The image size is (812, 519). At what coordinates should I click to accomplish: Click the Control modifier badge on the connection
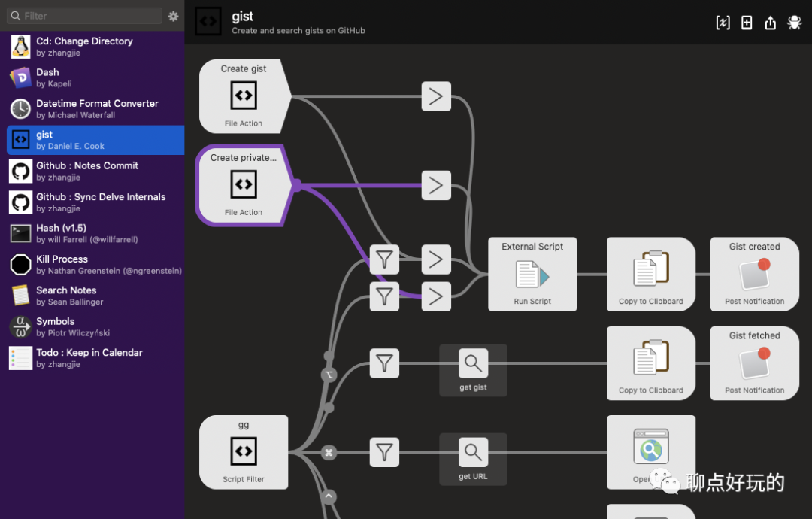pos(329,496)
